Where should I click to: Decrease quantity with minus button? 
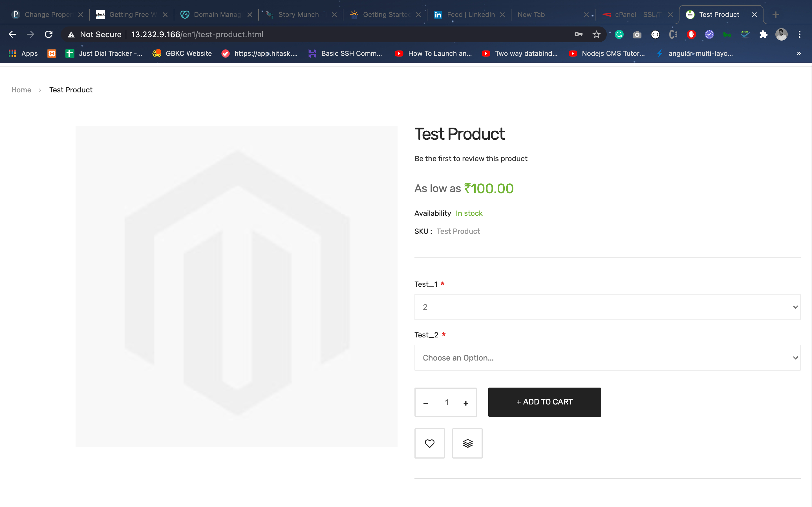coord(425,403)
